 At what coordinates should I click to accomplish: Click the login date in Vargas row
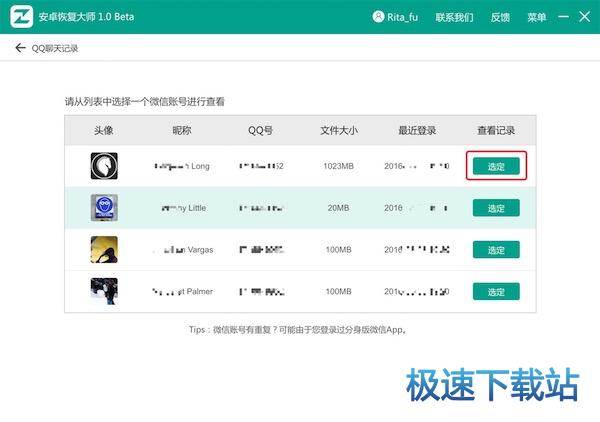[417, 250]
